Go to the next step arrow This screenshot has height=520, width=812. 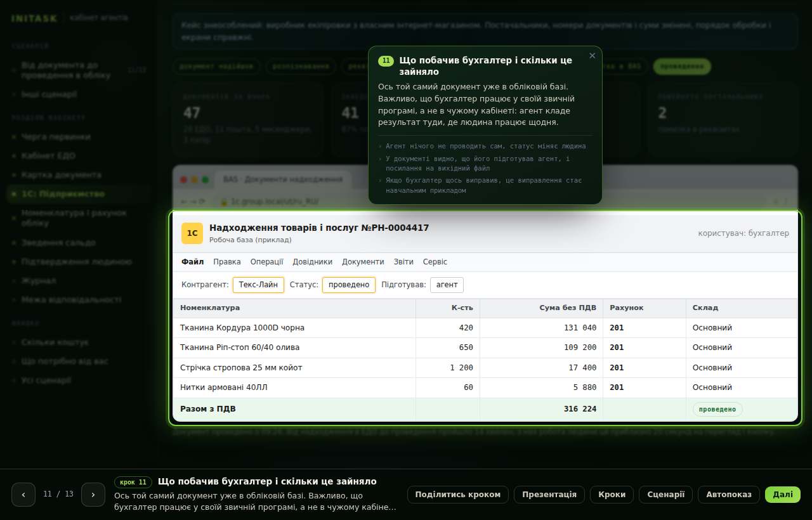(93, 495)
